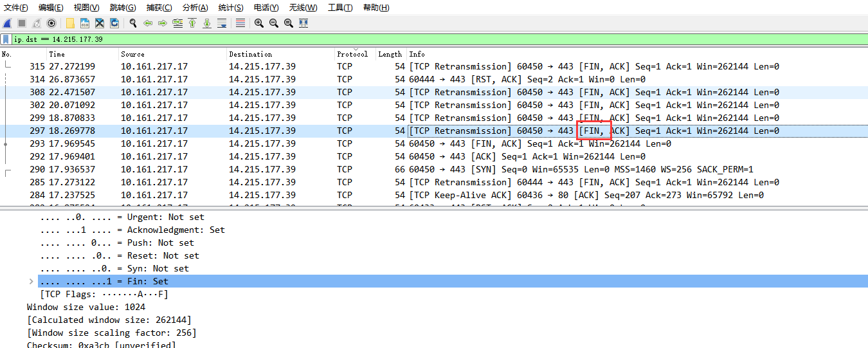This screenshot has width=868, height=348.
Task: Expand the Fin: Set tree node
Action: (x=32, y=281)
